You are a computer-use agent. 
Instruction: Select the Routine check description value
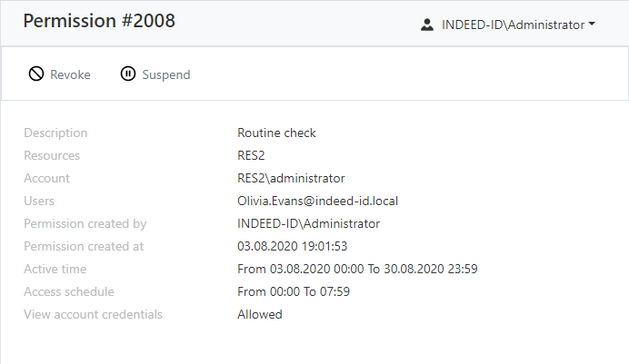[276, 133]
